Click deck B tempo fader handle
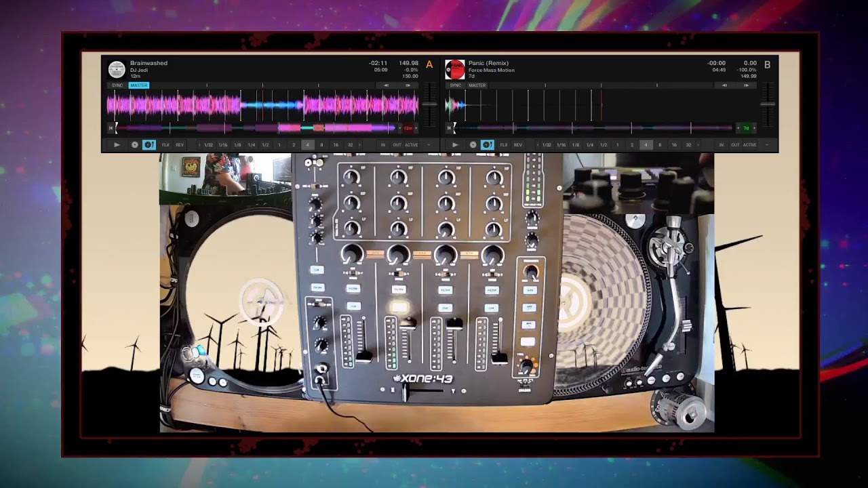Image resolution: width=868 pixels, height=488 pixels. 767,104
